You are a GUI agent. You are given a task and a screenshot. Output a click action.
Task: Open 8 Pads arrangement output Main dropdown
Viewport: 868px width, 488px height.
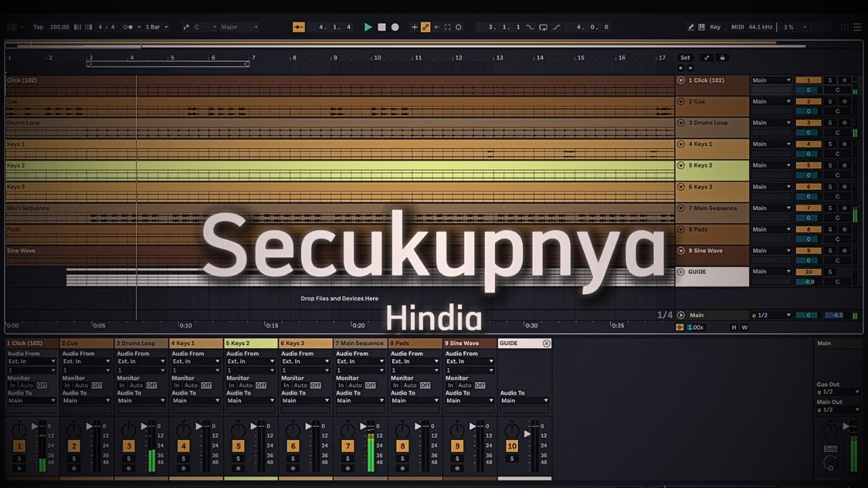pyautogui.click(x=772, y=229)
